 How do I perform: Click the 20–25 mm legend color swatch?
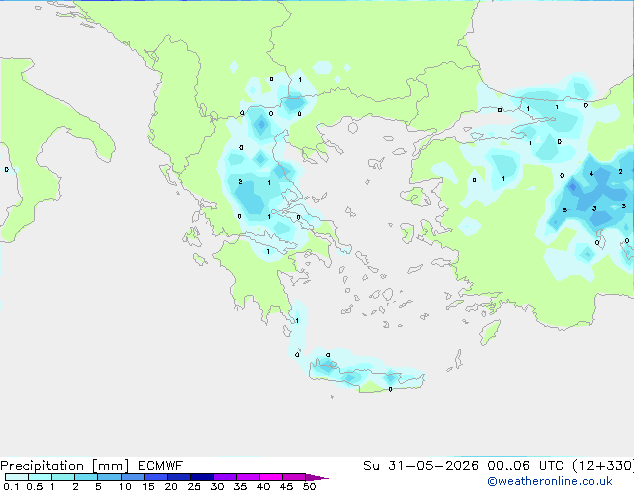click(178, 477)
